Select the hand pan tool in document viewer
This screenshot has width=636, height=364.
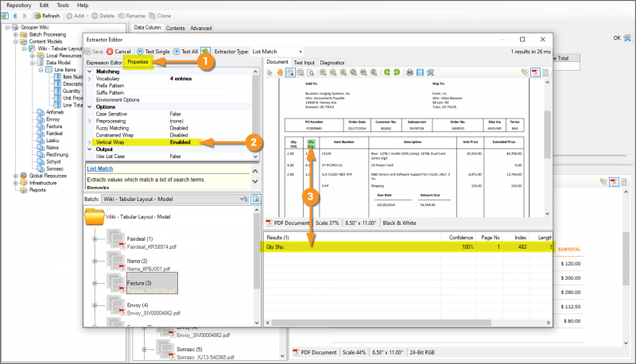pos(279,72)
